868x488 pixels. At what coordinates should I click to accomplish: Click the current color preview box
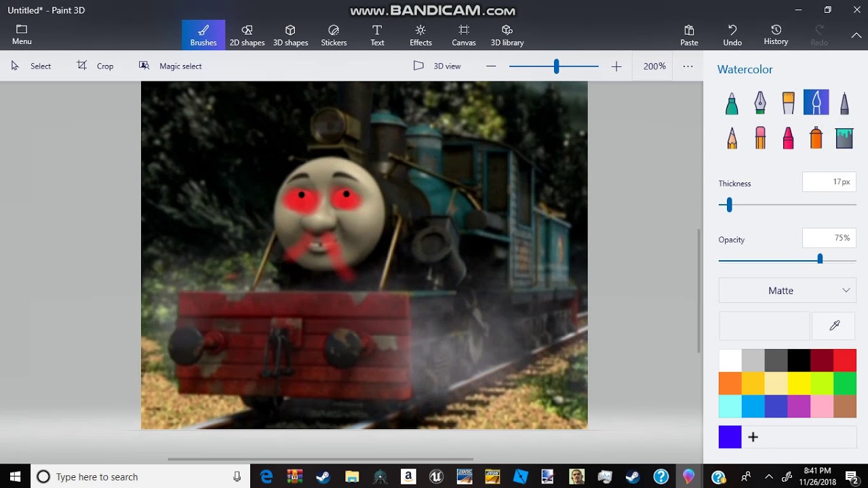[764, 326]
